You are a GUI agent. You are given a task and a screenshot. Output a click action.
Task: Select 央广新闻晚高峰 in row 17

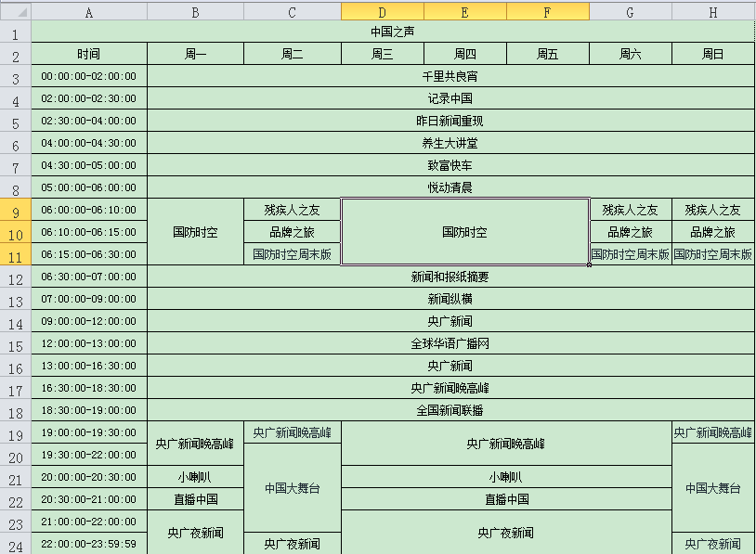click(x=450, y=388)
